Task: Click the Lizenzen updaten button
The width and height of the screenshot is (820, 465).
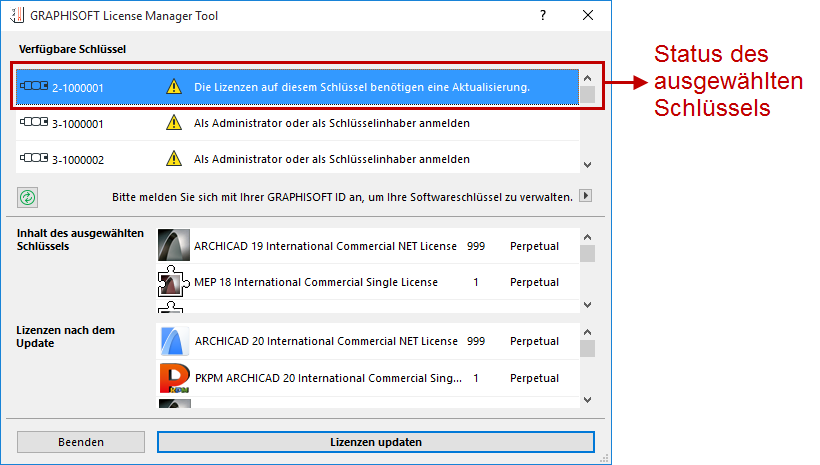Action: 376,441
